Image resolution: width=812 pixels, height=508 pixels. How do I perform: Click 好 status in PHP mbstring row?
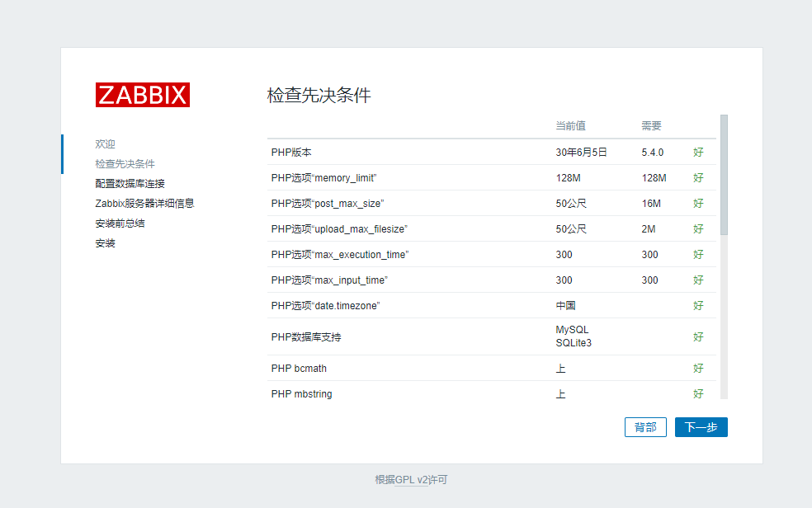coord(698,393)
